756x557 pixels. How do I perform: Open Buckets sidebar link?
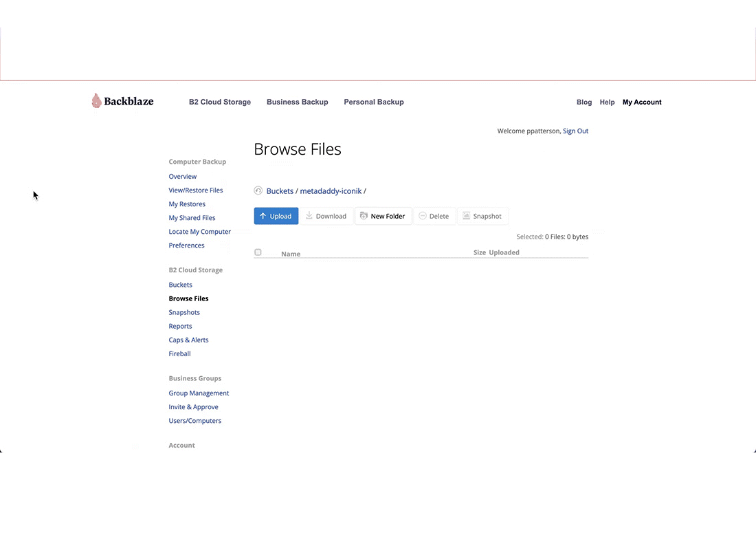click(180, 285)
